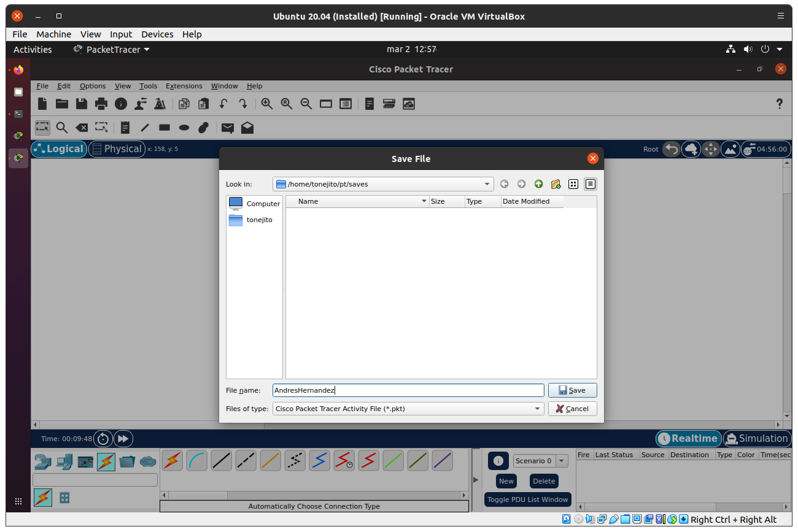The image size is (798, 532).
Task: Click the Print toolbar icon
Action: (101, 104)
